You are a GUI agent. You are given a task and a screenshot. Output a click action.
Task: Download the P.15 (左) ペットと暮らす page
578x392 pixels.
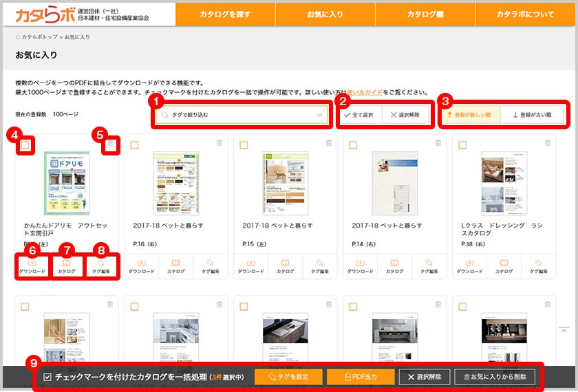250,266
